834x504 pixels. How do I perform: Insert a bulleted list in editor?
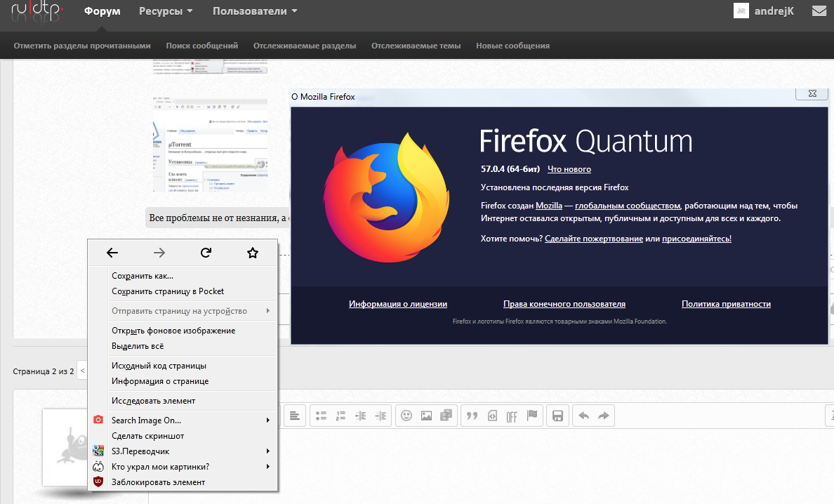322,416
